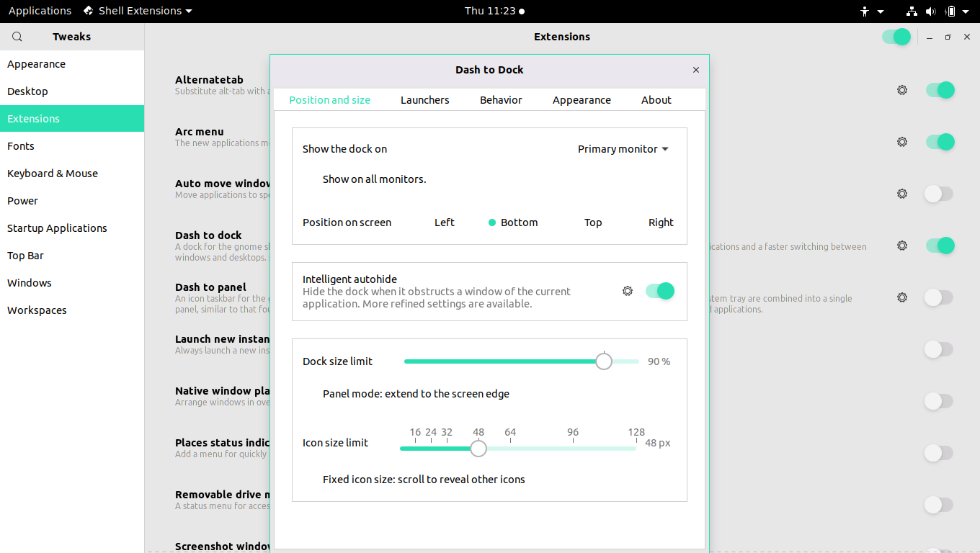Turn off Intelligent autohide switch
980x553 pixels.
[660, 291]
